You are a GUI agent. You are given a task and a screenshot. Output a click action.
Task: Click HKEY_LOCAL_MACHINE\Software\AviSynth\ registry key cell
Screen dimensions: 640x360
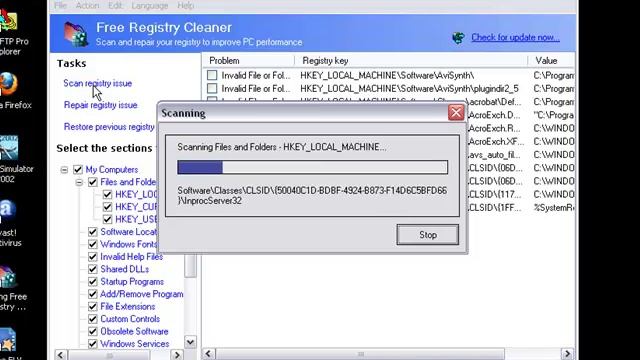tap(387, 75)
